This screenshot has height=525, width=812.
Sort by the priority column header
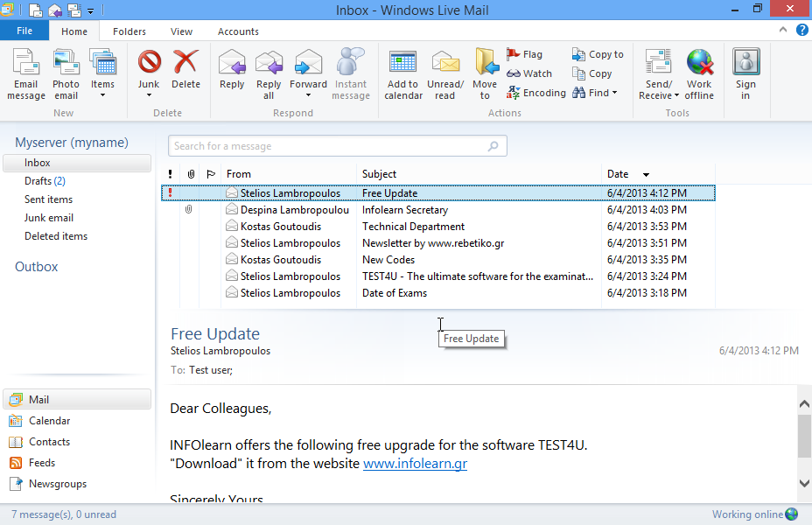[171, 174]
